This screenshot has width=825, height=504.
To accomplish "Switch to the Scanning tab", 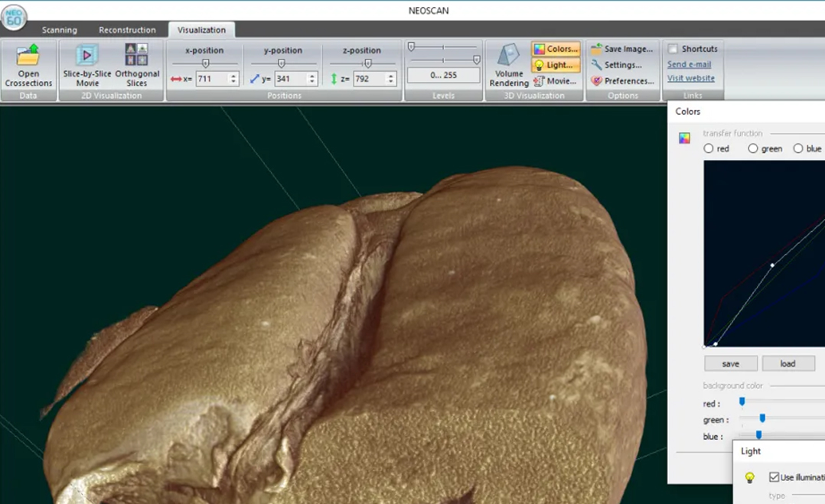I will click(59, 30).
